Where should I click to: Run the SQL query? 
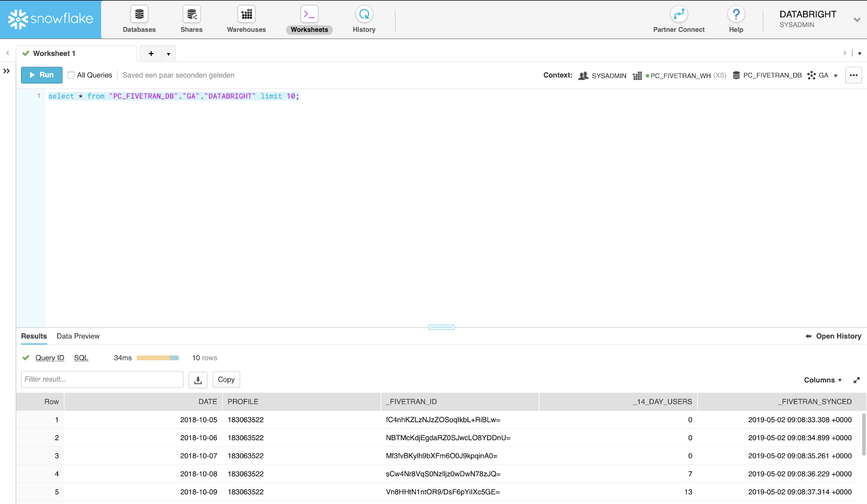[42, 75]
